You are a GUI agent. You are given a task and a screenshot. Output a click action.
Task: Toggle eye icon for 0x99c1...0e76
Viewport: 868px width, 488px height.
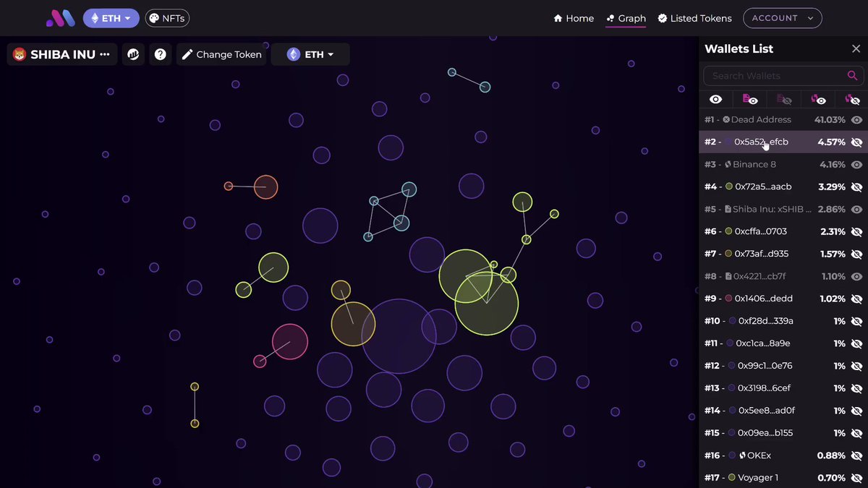tap(857, 367)
